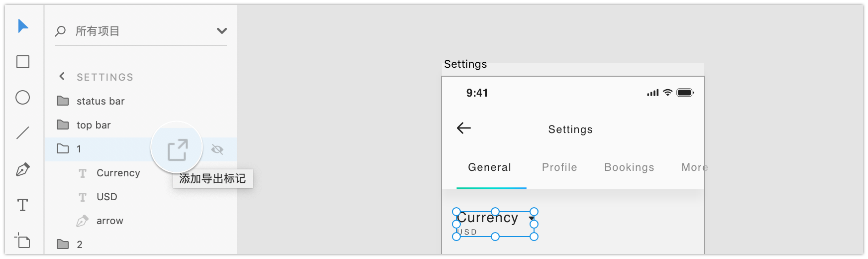
Task: Open the top bar folder layer
Action: pyautogui.click(x=94, y=125)
